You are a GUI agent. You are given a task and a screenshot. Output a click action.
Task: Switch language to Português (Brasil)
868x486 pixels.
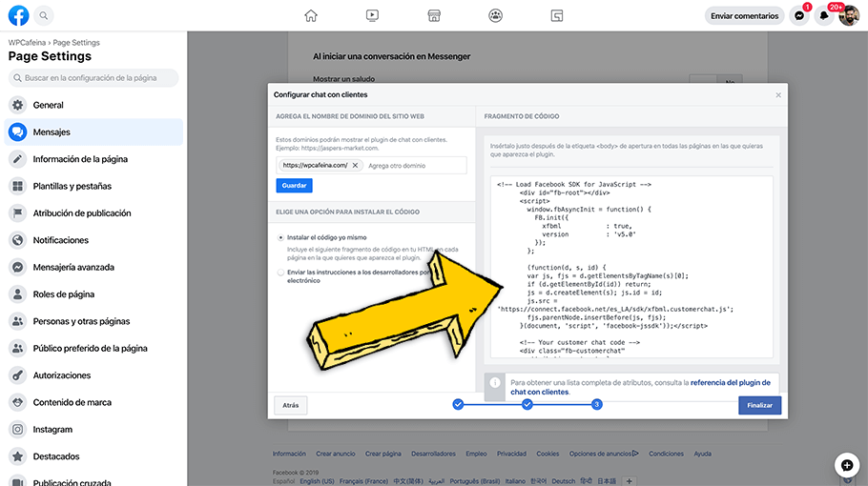(x=475, y=481)
